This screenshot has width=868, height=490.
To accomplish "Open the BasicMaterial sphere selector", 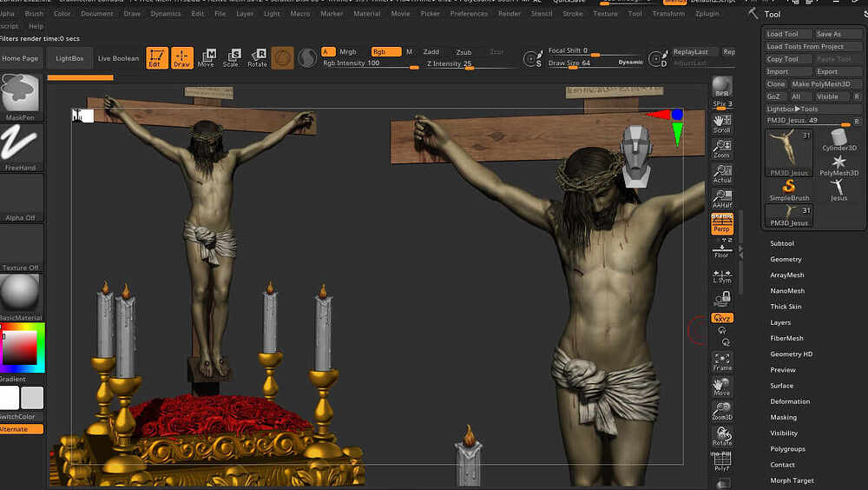I will pyautogui.click(x=21, y=297).
